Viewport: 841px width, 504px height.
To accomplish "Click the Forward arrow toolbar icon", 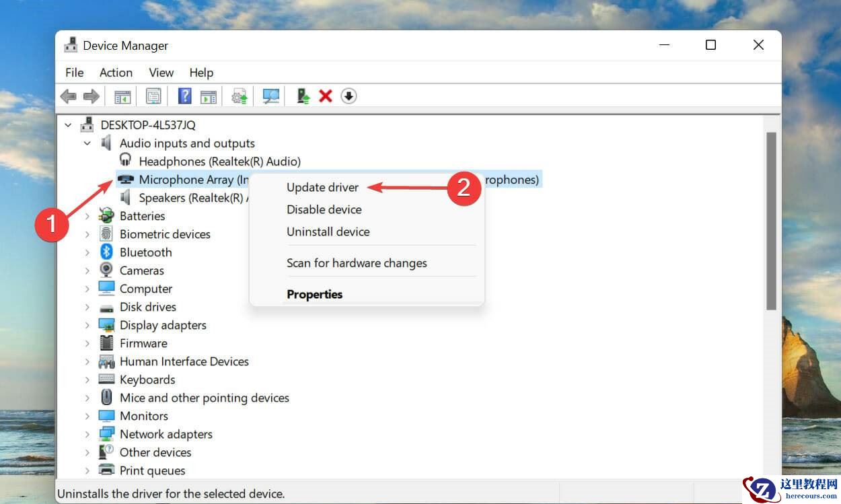I will [91, 97].
